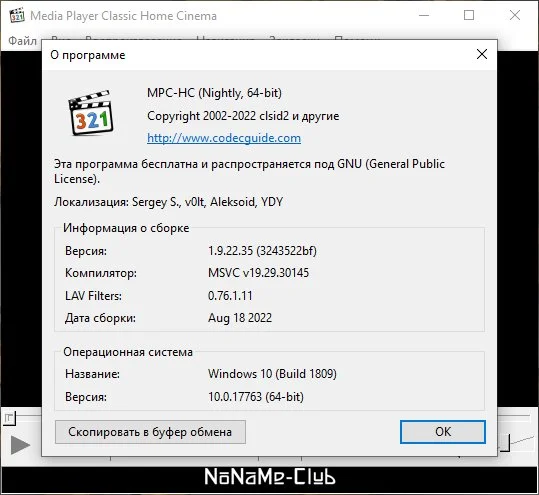Close the Media Player Classic main window
539x495 pixels.
click(515, 15)
